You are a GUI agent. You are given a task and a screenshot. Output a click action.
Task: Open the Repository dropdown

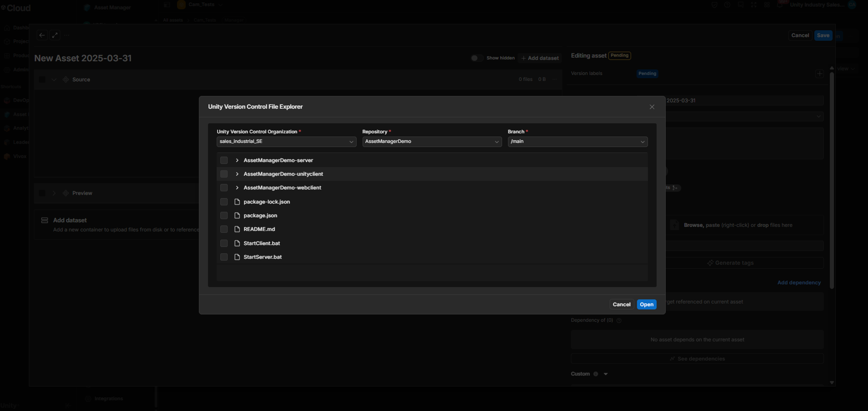(432, 142)
